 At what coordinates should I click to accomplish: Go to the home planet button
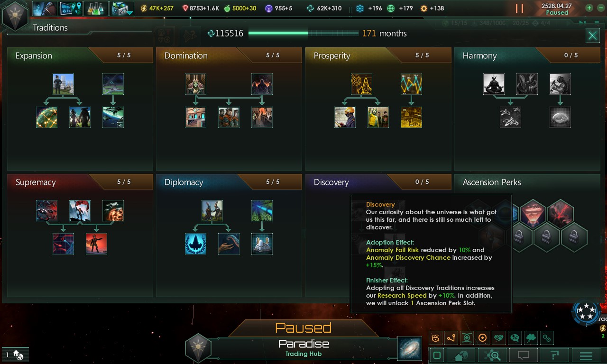(461, 355)
